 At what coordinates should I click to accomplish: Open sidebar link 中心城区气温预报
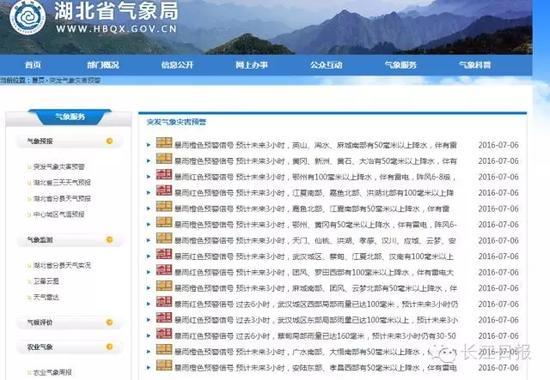click(59, 214)
